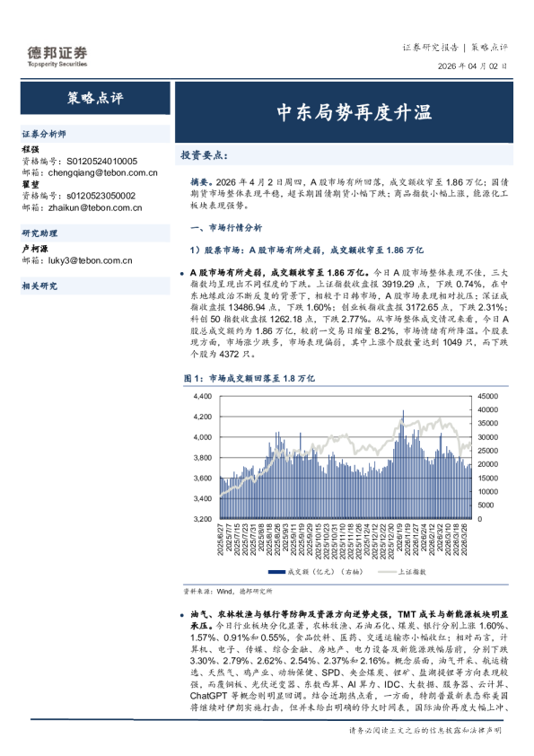Click analyst name 程强
The image size is (534, 756).
[31, 149]
